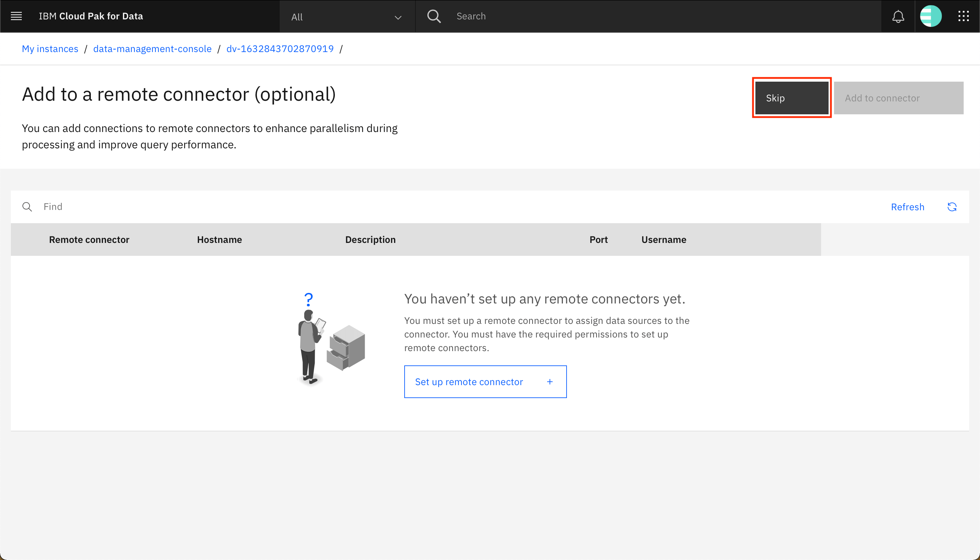Sort by Remote connector column header
This screenshot has width=980, height=560.
(89, 240)
